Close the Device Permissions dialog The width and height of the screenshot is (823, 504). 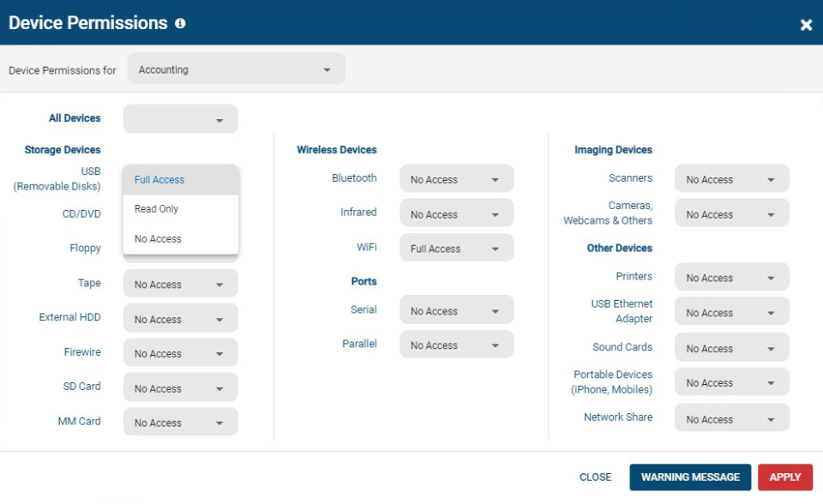click(806, 25)
